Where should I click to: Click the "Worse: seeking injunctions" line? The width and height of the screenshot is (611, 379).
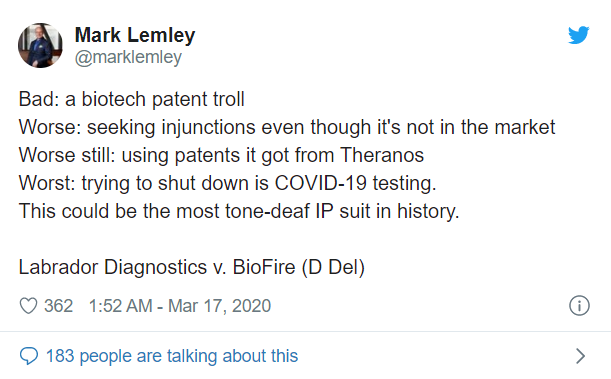click(287, 127)
